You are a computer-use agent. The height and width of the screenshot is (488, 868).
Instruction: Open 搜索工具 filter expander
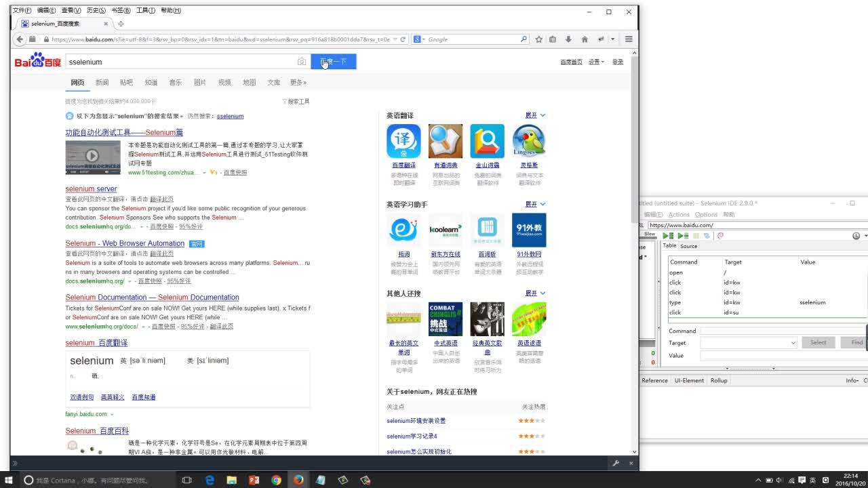click(x=296, y=101)
